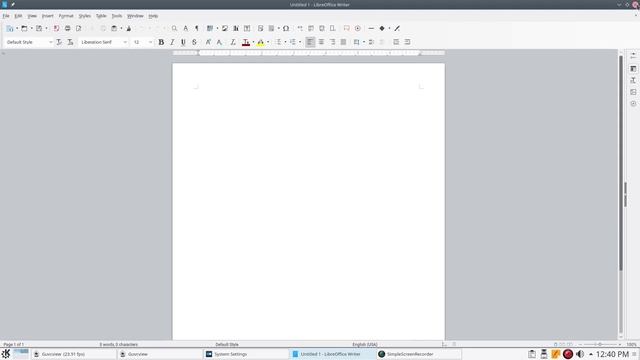Open the Format menu
This screenshot has height=360, width=640.
coord(66,16)
